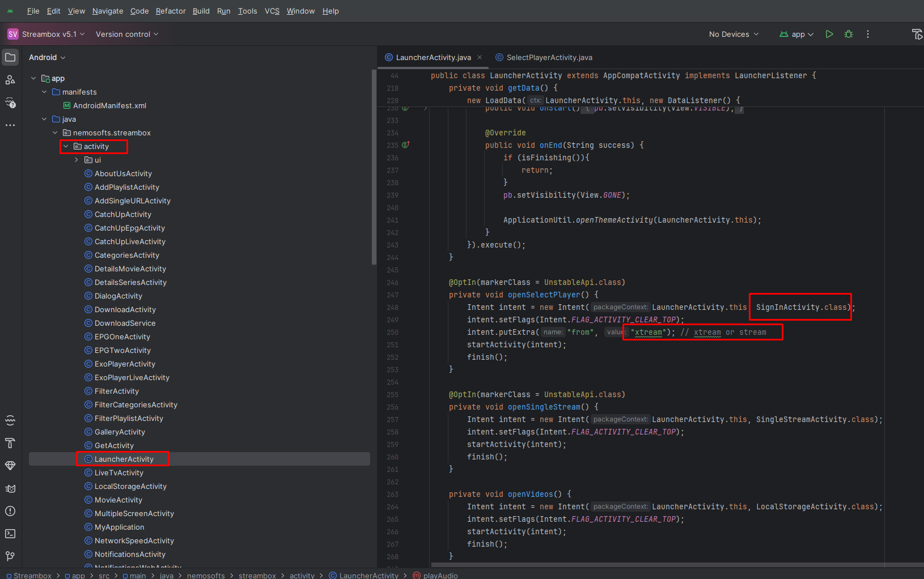Image resolution: width=924 pixels, height=579 pixels.
Task: Open the Version control dropdown
Action: [x=127, y=34]
